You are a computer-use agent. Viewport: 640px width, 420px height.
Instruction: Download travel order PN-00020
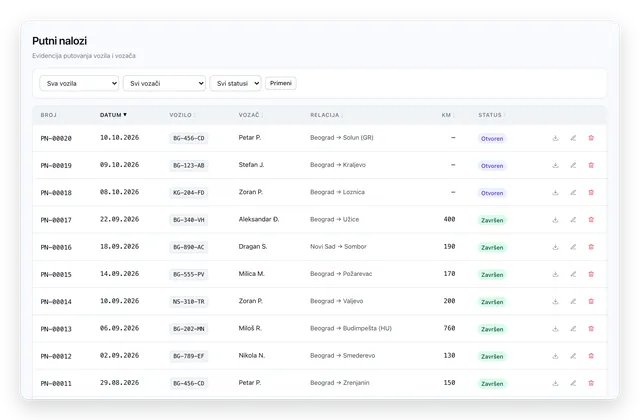coord(555,138)
